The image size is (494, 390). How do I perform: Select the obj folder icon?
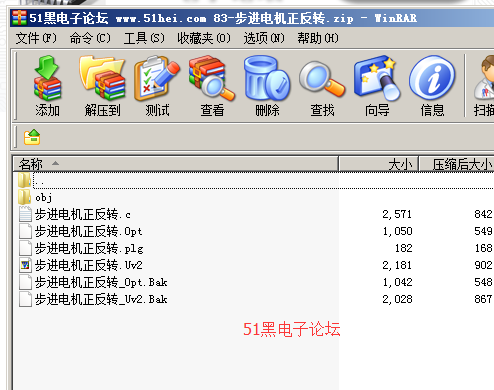(x=25, y=197)
